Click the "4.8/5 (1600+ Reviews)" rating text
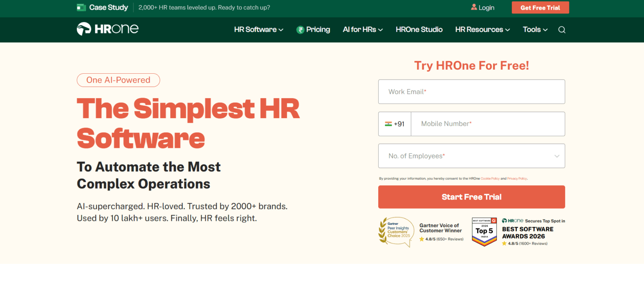This screenshot has height=290, width=644. 528,243
